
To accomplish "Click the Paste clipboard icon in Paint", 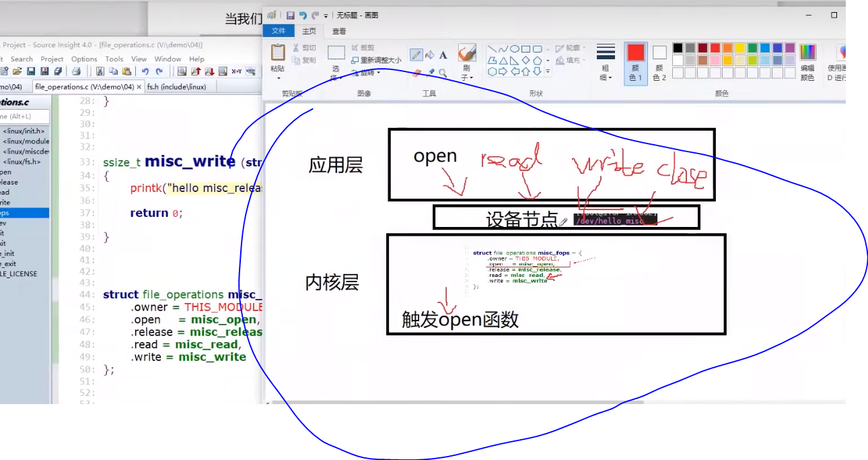I will coord(278,53).
